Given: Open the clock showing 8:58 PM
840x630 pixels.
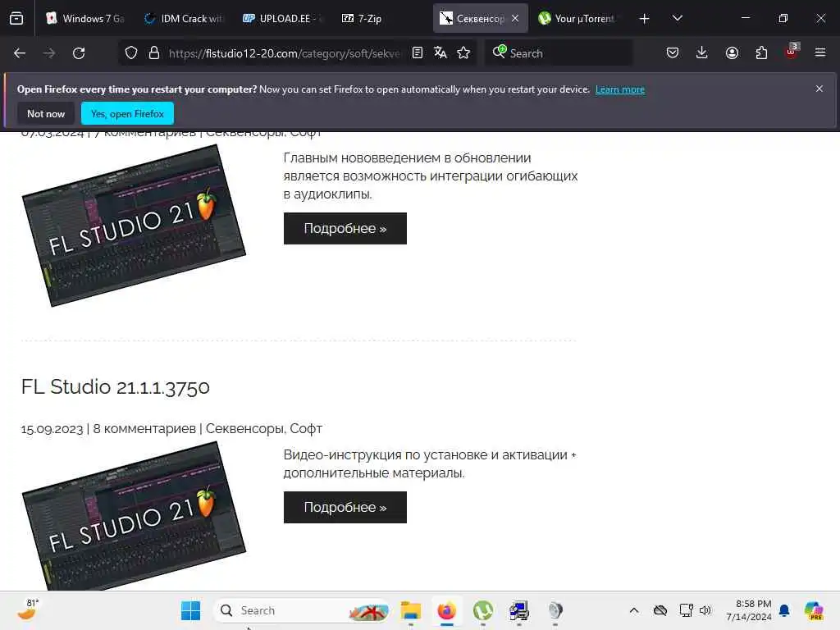Looking at the screenshot, I should click(749, 610).
